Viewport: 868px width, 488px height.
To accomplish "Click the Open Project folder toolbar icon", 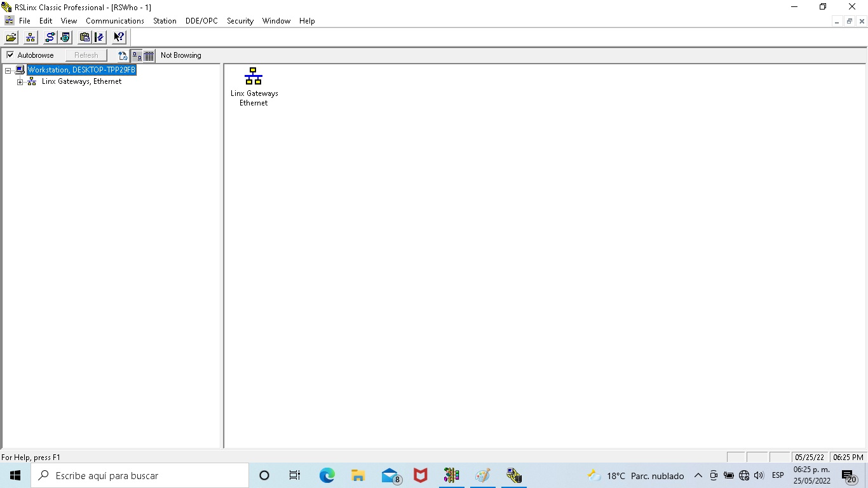I will pyautogui.click(x=11, y=37).
